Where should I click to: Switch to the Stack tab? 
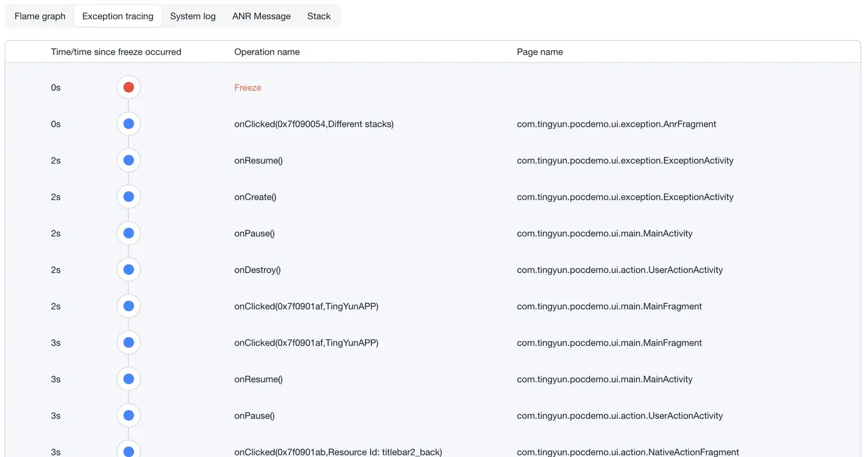(318, 16)
